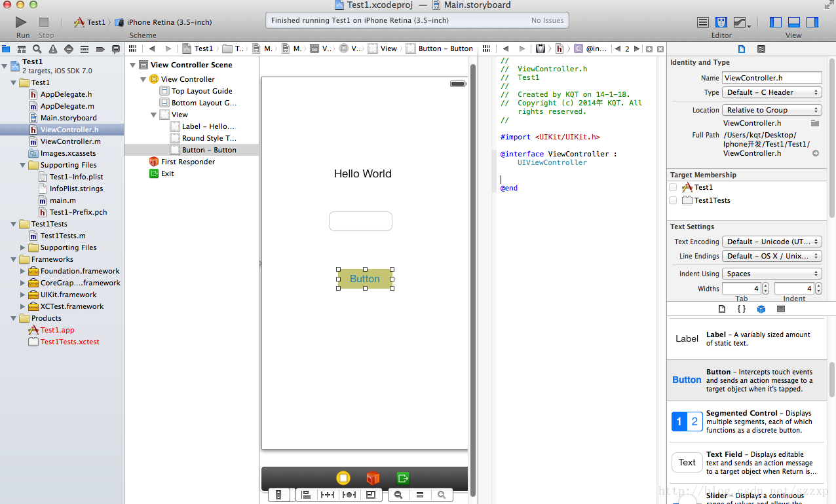Open the media library tab
Screen dimensions: 836x504
pyautogui.click(x=781, y=308)
